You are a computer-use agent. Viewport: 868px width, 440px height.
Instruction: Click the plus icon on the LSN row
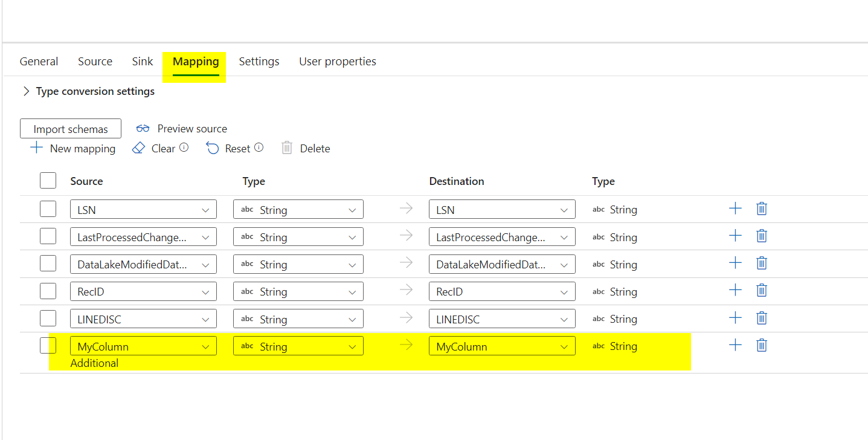pos(735,208)
